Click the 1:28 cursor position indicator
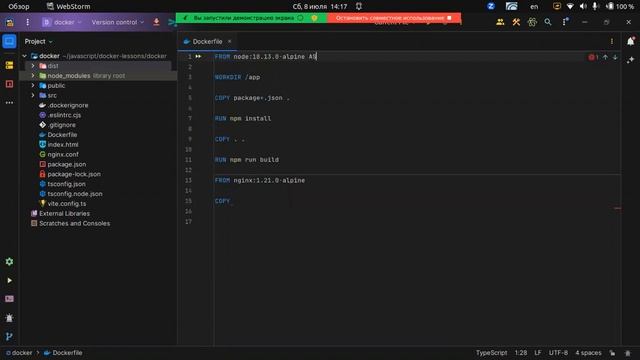Image resolution: width=640 pixels, height=360 pixels. [520, 353]
